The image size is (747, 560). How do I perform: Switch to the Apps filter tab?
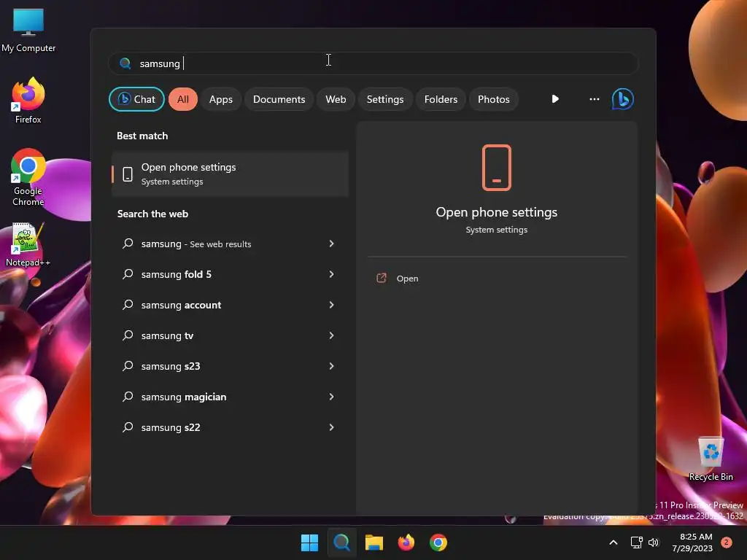pos(220,99)
